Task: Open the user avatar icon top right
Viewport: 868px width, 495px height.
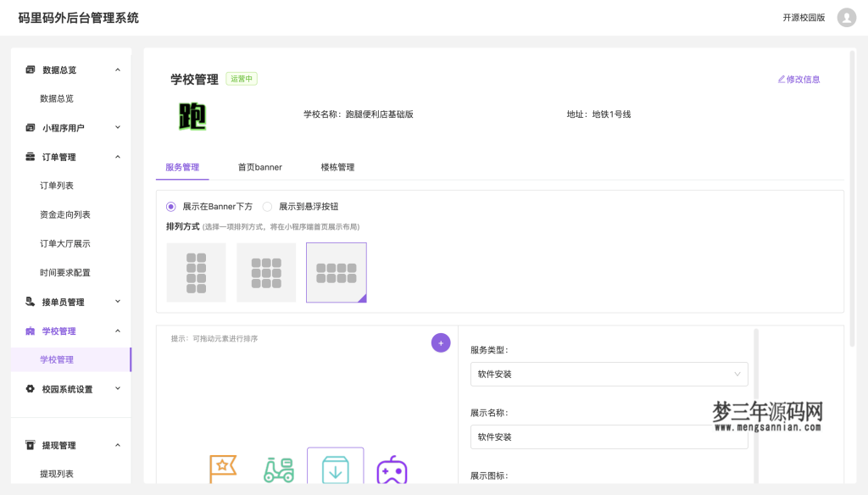Action: point(845,17)
